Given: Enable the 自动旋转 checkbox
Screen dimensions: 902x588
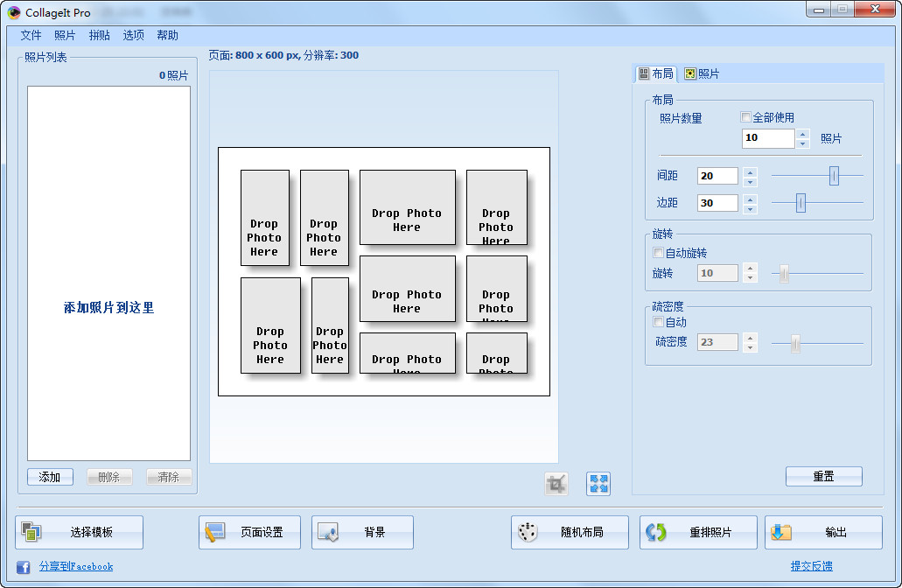Looking at the screenshot, I should click(658, 253).
